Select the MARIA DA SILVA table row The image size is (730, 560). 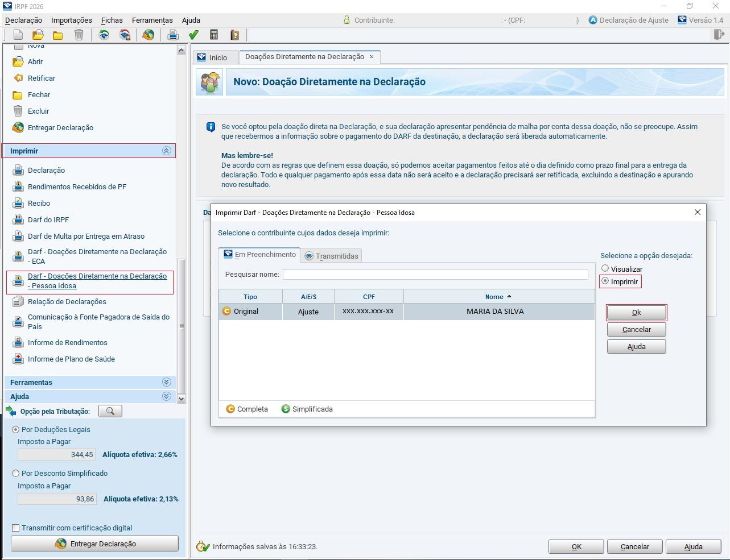[407, 312]
